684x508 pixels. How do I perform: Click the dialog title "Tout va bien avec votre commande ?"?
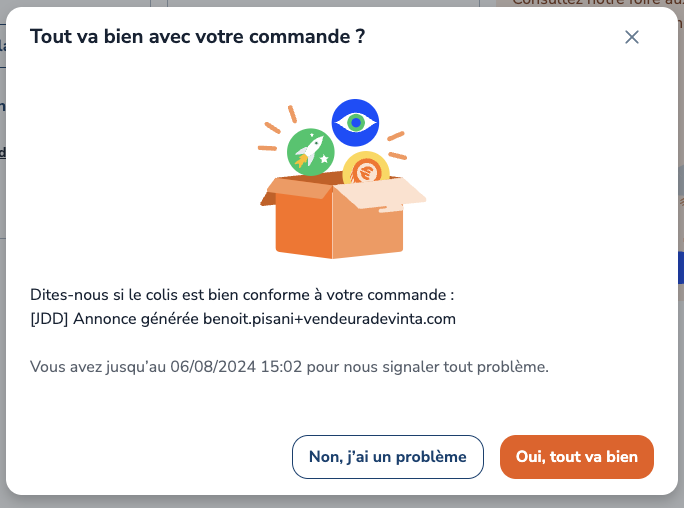197,37
